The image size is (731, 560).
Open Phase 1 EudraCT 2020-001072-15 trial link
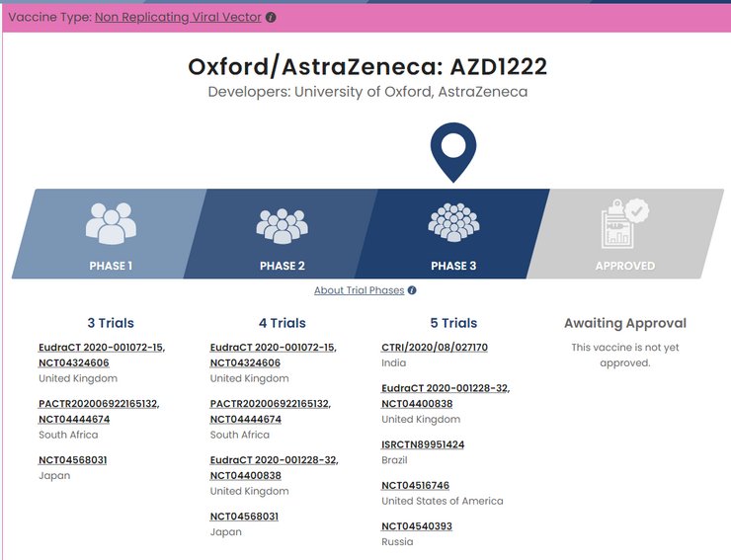point(102,348)
